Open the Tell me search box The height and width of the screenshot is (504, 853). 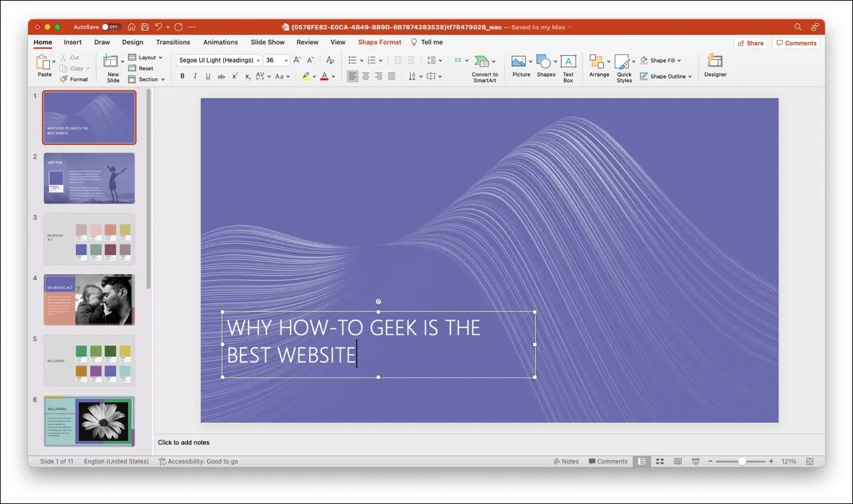[426, 42]
